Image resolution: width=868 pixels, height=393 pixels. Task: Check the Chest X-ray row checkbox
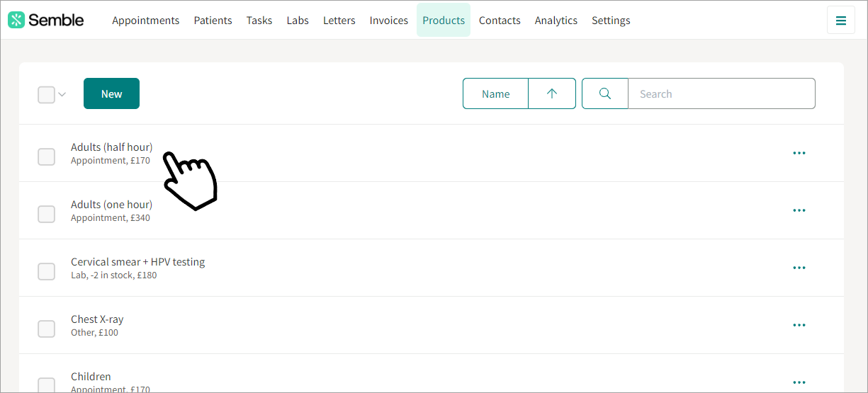[x=46, y=329]
